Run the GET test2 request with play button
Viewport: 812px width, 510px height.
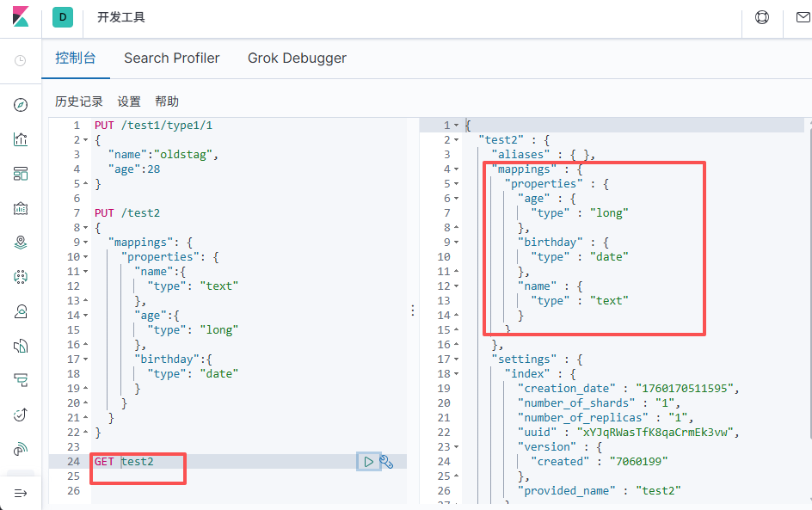click(368, 462)
